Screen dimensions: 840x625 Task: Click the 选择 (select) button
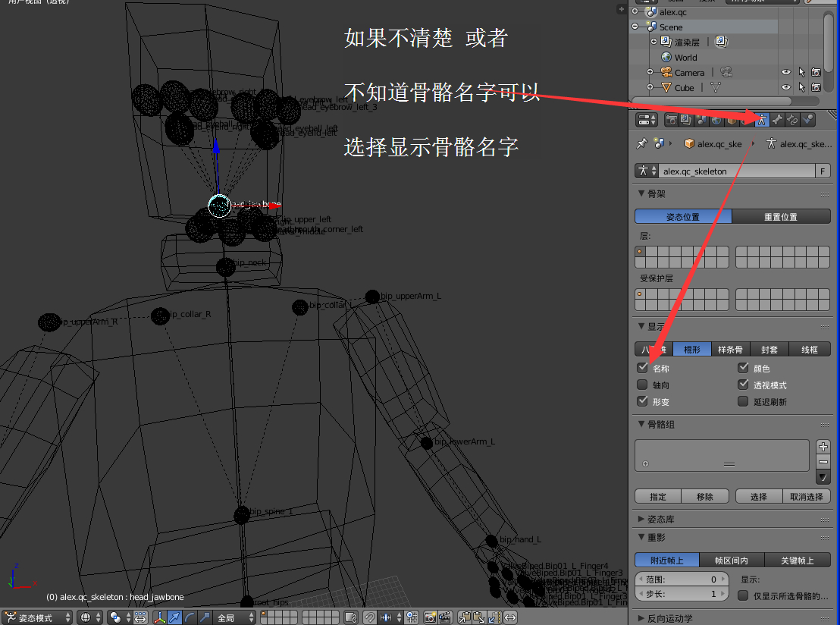coord(759,496)
